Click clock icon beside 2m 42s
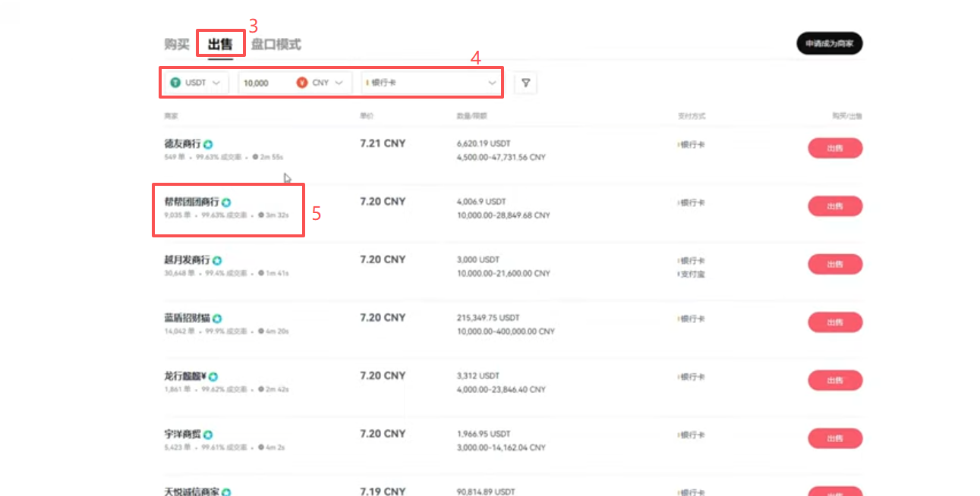 [x=260, y=389]
